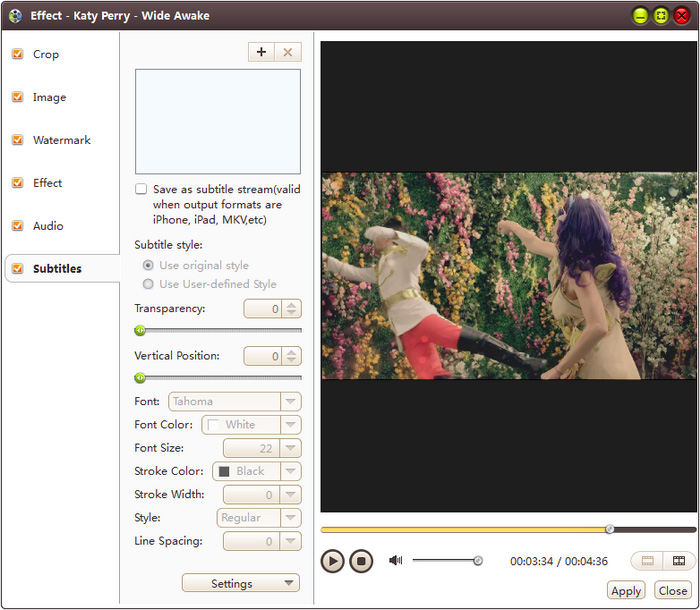Increase Transparency with up arrow
This screenshot has width=700, height=610.
click(x=292, y=305)
